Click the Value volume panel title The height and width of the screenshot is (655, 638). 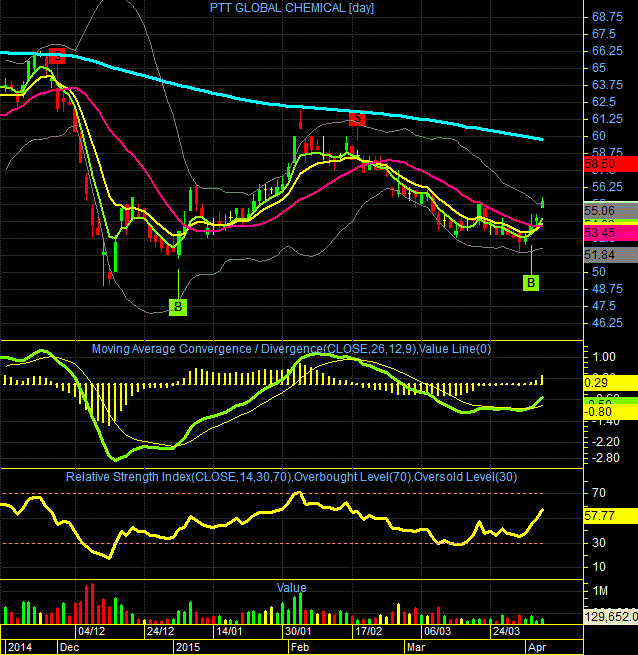tap(292, 588)
